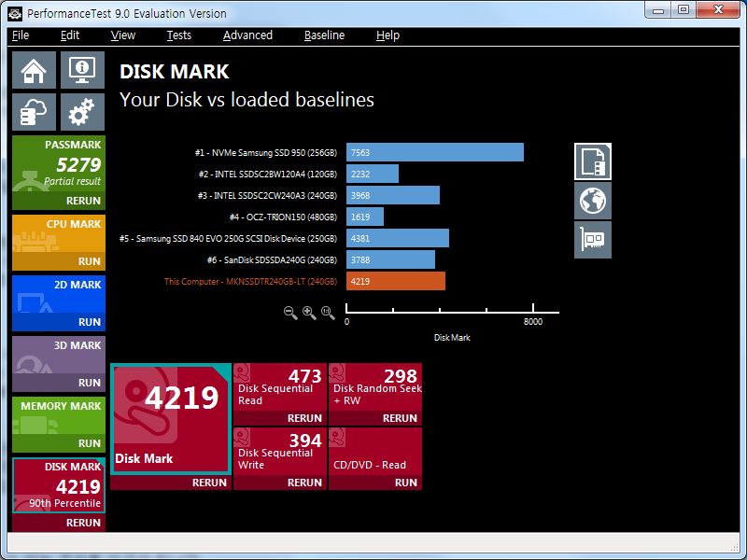Open the baseline file report icon

[x=593, y=161]
